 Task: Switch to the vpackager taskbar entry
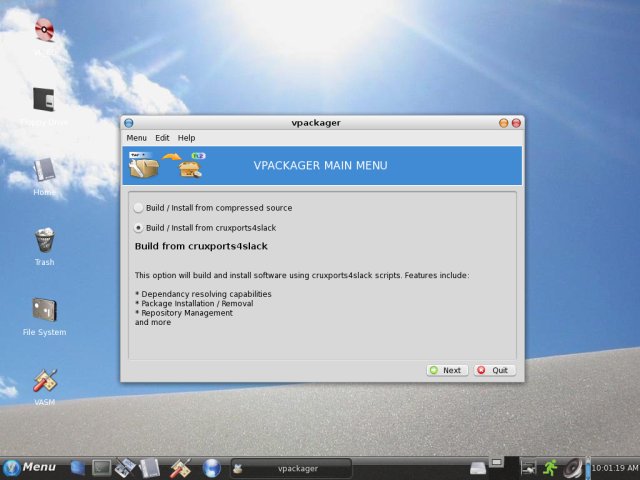[x=291, y=469]
